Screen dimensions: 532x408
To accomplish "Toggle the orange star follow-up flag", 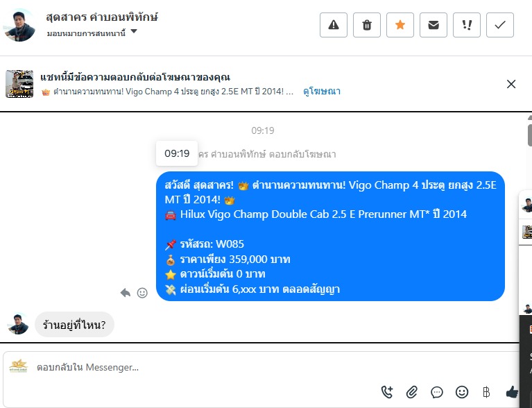I will [400, 25].
